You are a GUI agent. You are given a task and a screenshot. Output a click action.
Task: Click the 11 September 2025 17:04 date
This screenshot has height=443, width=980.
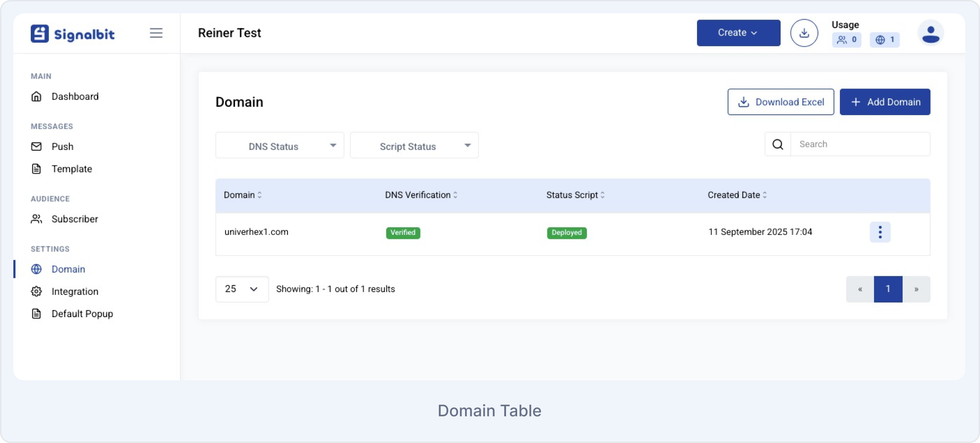click(x=760, y=232)
